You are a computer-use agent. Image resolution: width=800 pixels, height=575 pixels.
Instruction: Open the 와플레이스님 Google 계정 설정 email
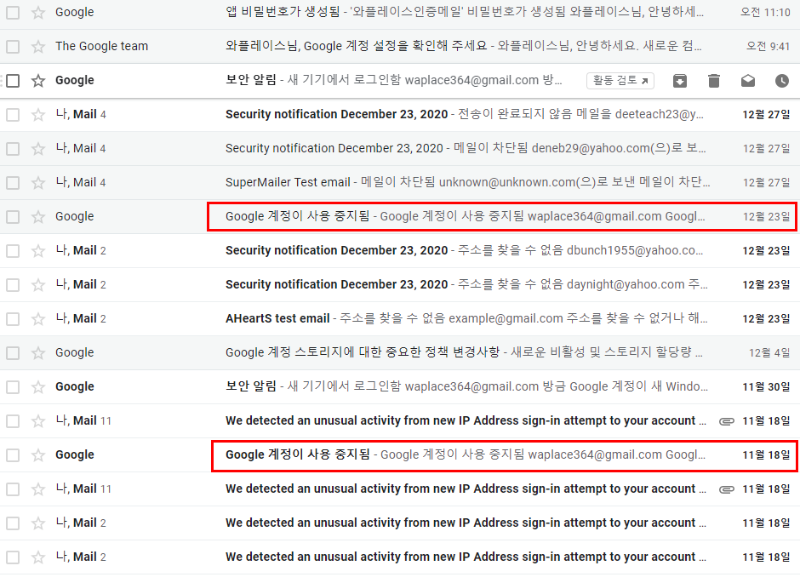click(x=450, y=47)
